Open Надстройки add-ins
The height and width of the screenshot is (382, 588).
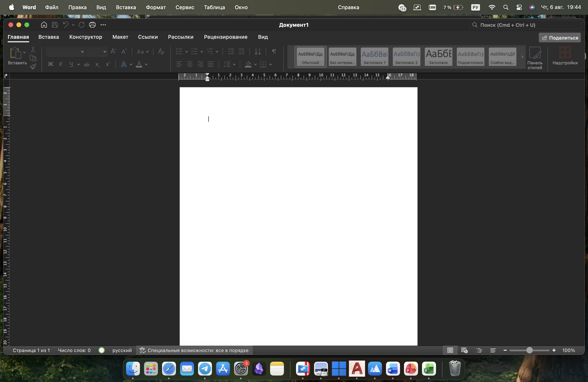(x=565, y=56)
